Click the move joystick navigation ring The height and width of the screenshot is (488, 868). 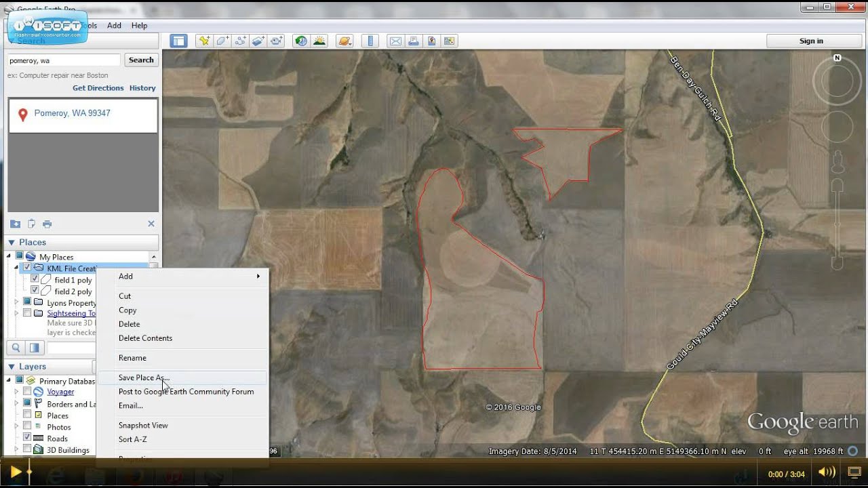point(837,127)
